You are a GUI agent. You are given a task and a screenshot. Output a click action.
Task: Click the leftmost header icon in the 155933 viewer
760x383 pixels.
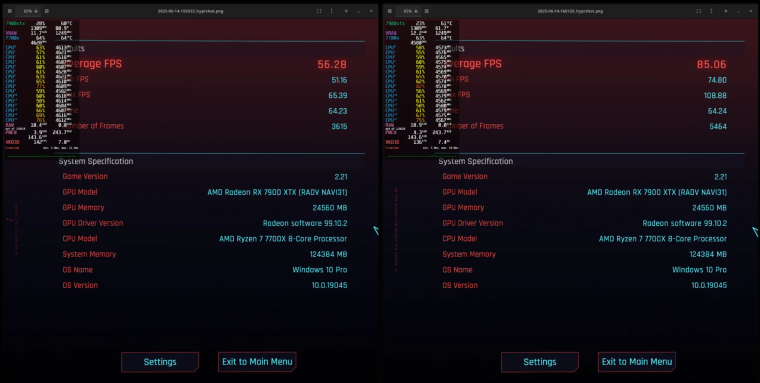10,11
